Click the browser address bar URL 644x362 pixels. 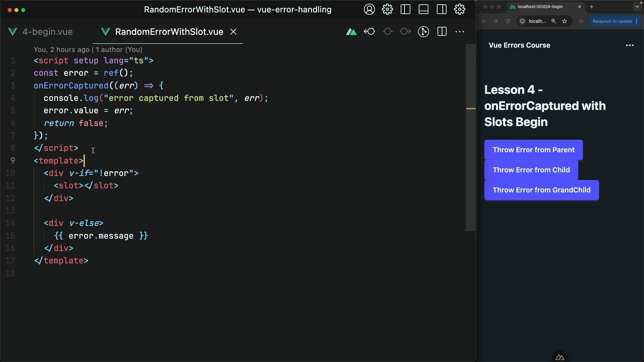[x=537, y=21]
